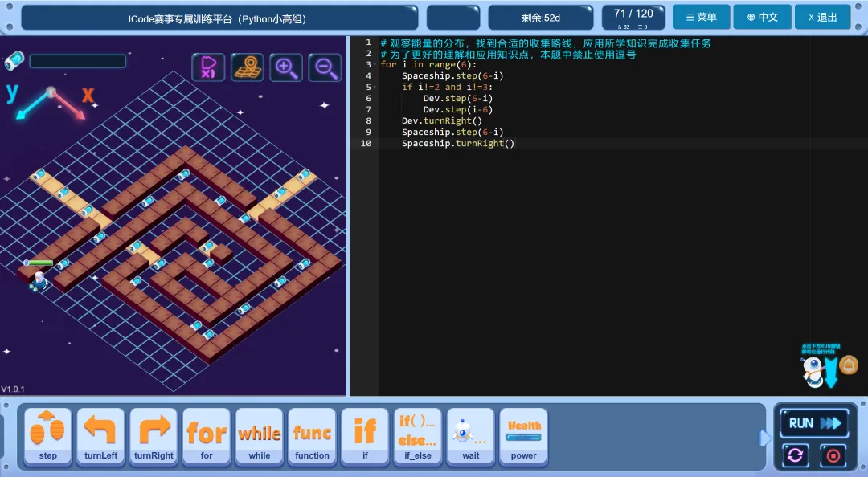The image size is (868, 477).
Task: Add a while loop block
Action: (259, 437)
